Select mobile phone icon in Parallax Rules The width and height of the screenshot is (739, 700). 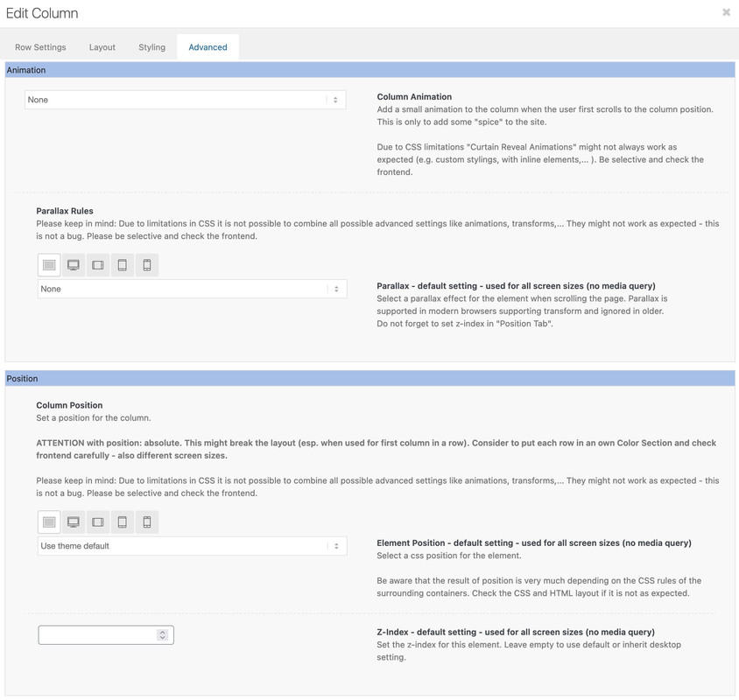tap(147, 265)
